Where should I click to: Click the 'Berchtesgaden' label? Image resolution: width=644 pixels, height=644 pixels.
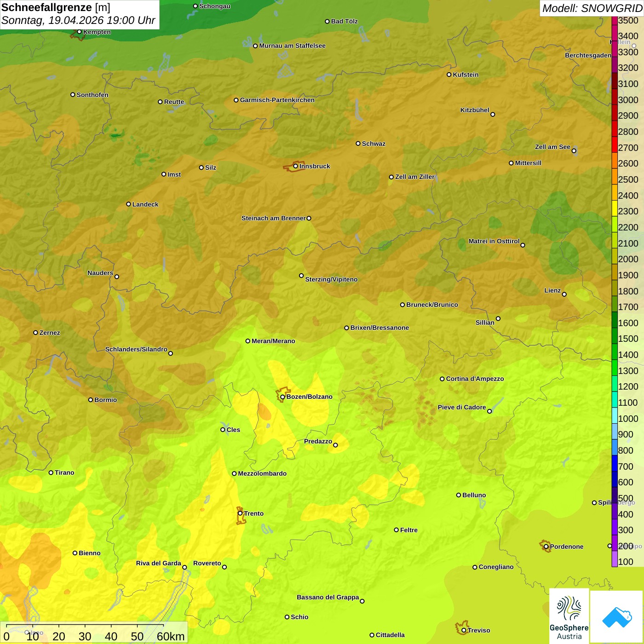(x=588, y=55)
